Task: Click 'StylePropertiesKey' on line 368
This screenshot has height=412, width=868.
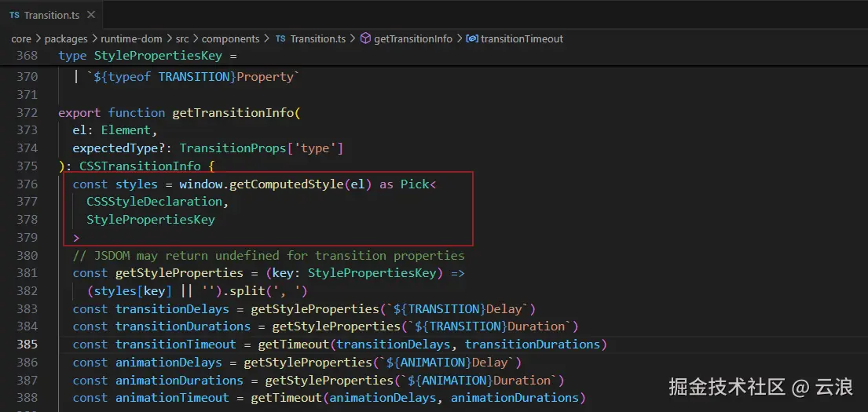Action: click(x=159, y=56)
